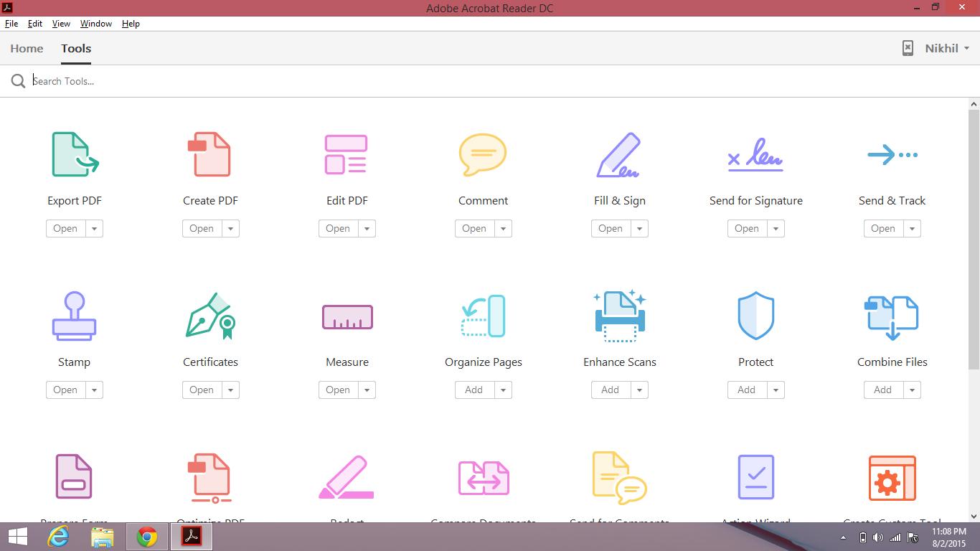Click the Add button under Enhance Scans
The image size is (980, 551).
coord(610,390)
